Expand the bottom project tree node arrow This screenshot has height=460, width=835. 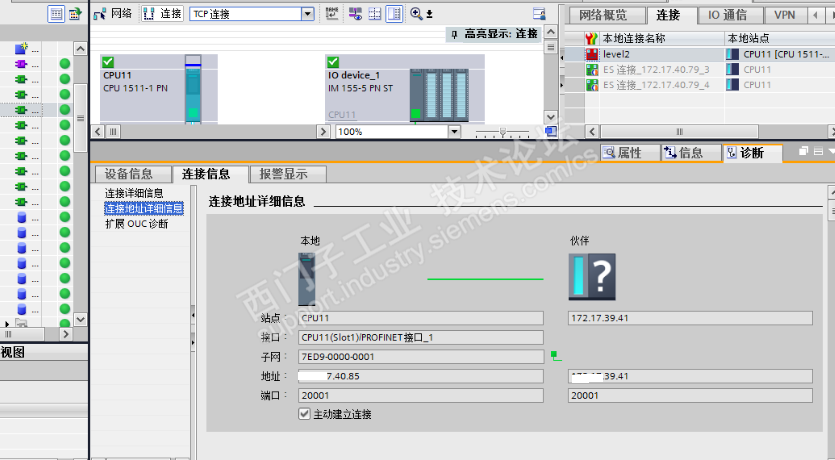[7, 324]
